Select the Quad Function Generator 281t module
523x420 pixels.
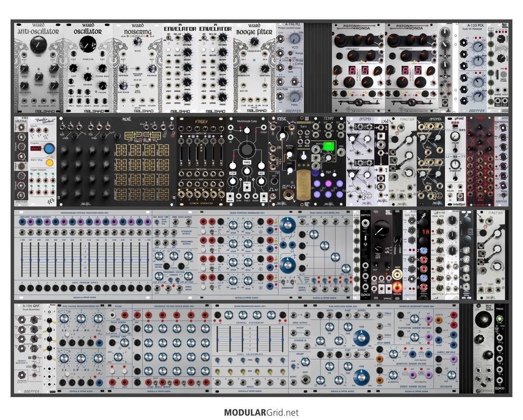point(247,255)
